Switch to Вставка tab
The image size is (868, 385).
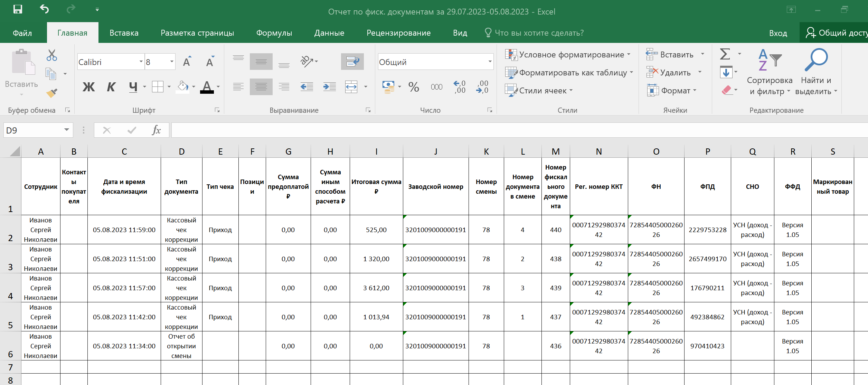[x=124, y=33]
